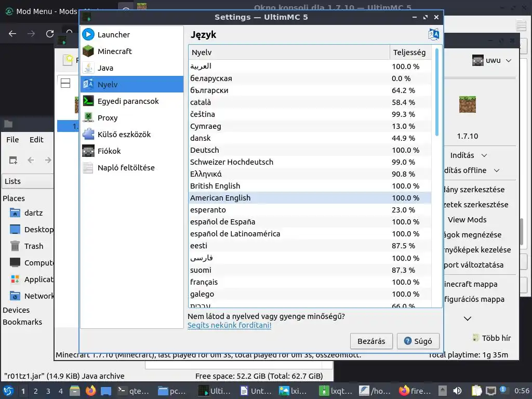Open Külső eszközök external tools page
The height and width of the screenshot is (399, 532).
point(131,135)
